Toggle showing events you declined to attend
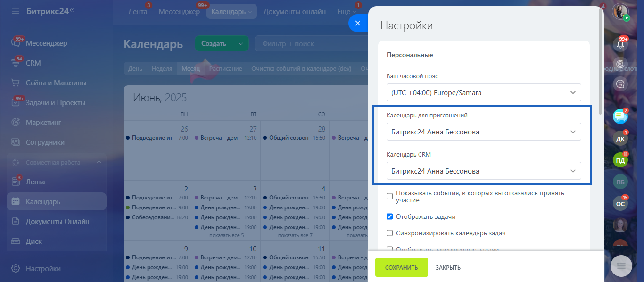The height and width of the screenshot is (282, 644). tap(389, 196)
